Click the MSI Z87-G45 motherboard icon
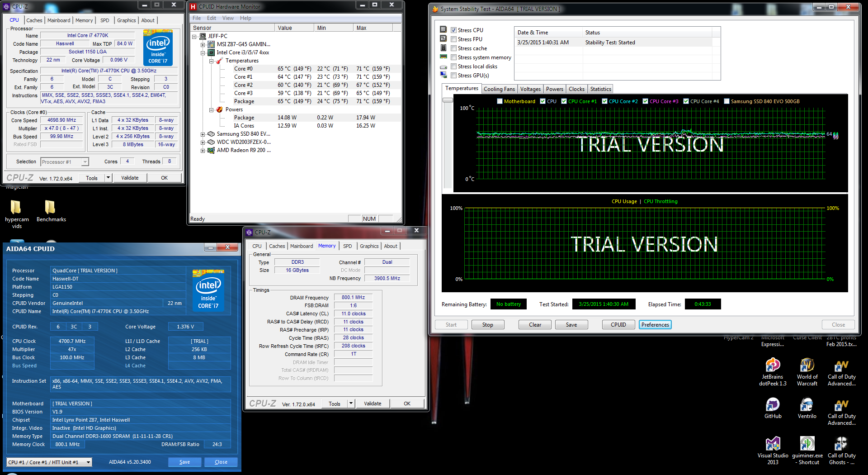Viewport: 868px width, 475px height. coord(211,44)
